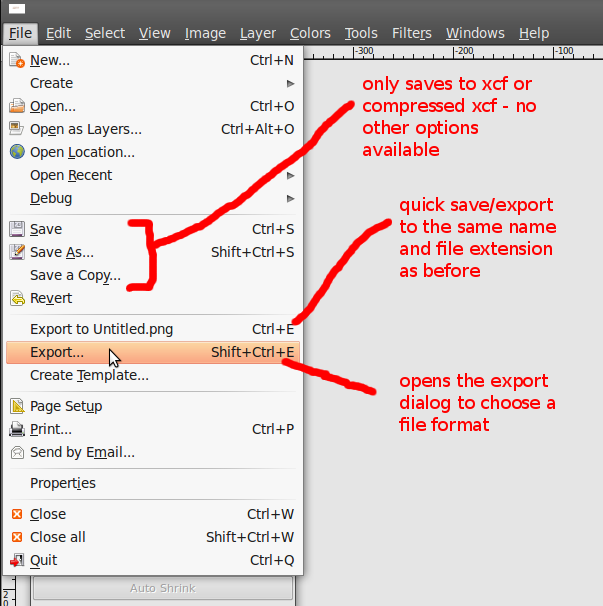603x606 pixels.
Task: Click the Shift+Ctrl+W shortcut text
Action: point(250,537)
